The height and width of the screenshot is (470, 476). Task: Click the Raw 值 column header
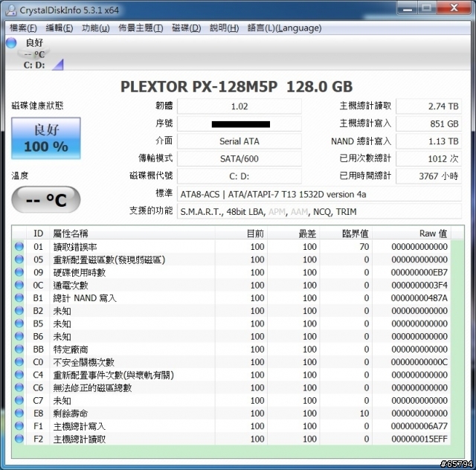pos(411,234)
